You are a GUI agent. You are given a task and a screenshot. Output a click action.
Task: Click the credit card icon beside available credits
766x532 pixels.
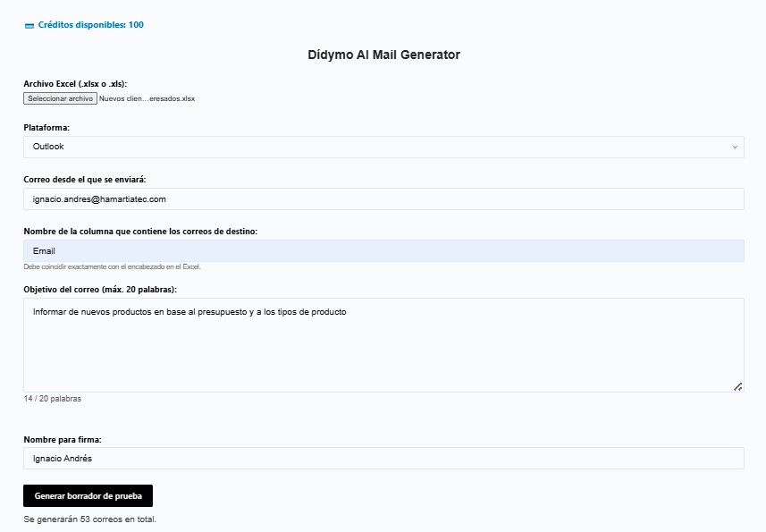click(29, 26)
